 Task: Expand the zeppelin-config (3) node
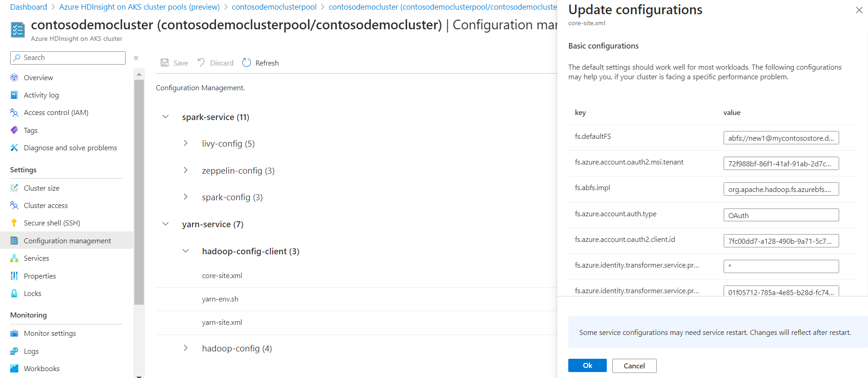tap(186, 170)
